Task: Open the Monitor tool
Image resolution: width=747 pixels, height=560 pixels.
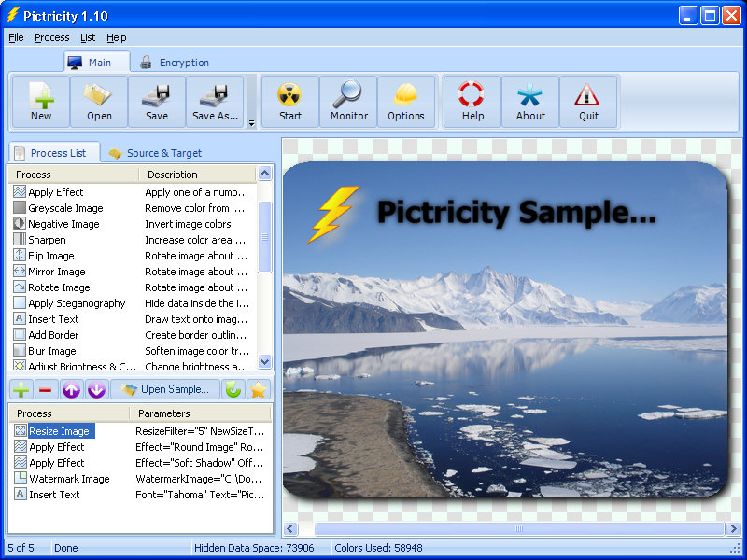Action: [x=348, y=102]
